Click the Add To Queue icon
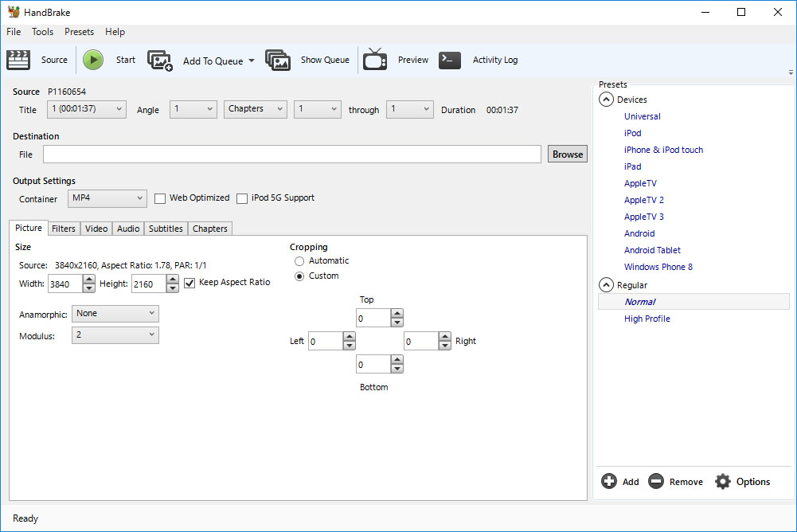The image size is (797, 532). tap(159, 61)
